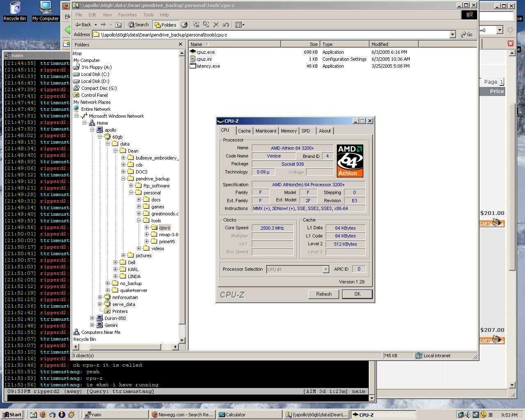Open the Address bar dropdown arrow
This screenshot has height=420, width=525.
(453, 35)
